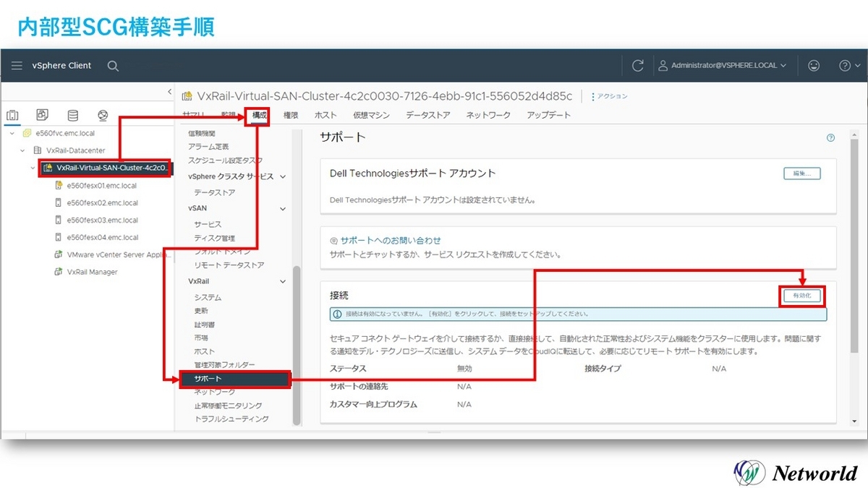Open the アクション actions menu
The height and width of the screenshot is (488, 868).
(x=610, y=96)
